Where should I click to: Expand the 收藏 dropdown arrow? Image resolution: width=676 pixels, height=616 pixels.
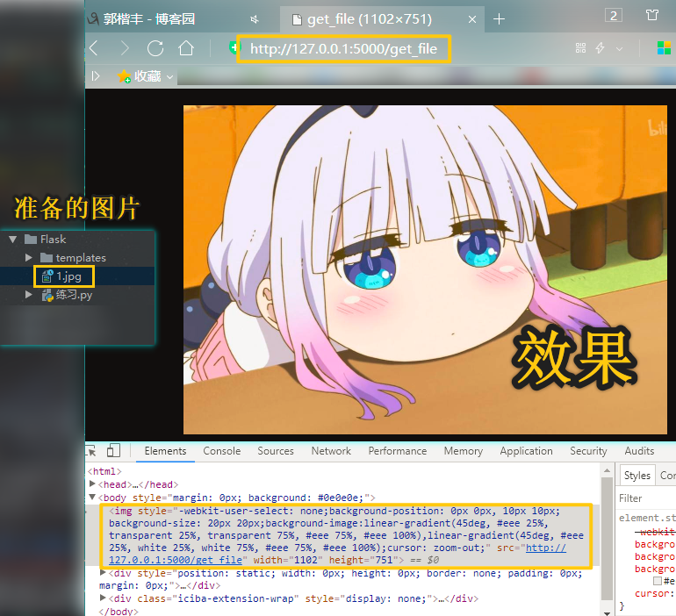pos(169,77)
